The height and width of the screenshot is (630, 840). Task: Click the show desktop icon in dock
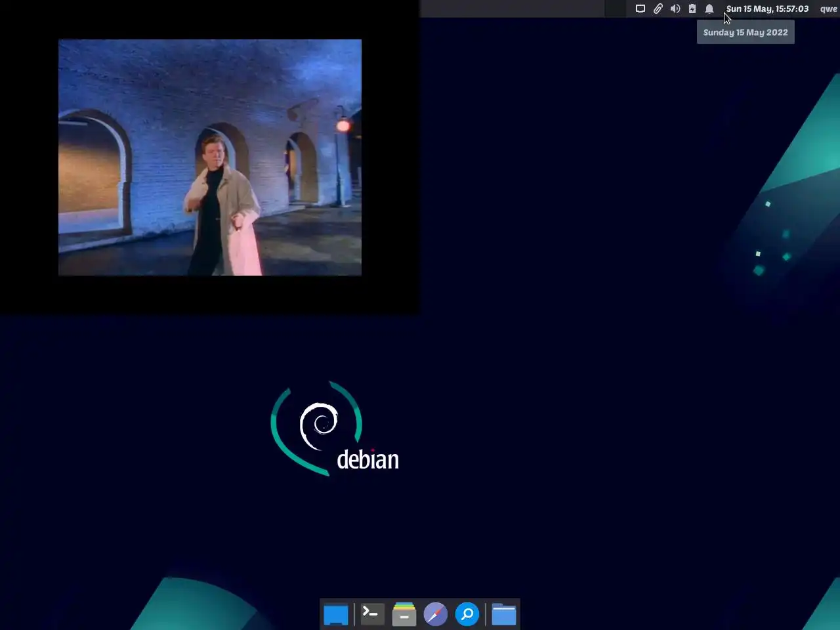click(x=335, y=615)
